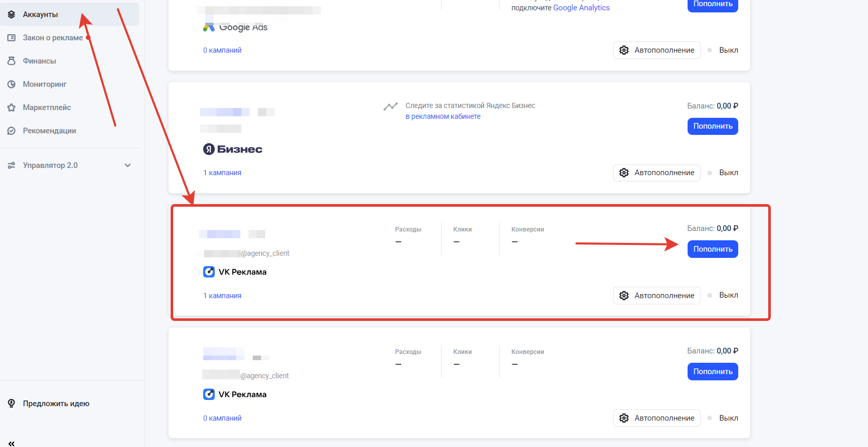This screenshot has width=868, height=447.
Task: Open Предложить идею
Action: (x=56, y=404)
